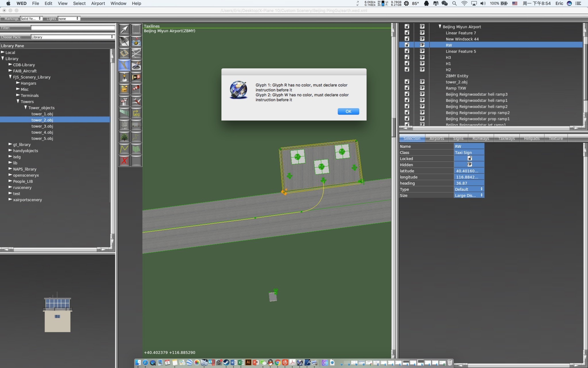The width and height of the screenshot is (588, 368).
Task: Pick the Light Fixture tool
Action: coord(124,77)
